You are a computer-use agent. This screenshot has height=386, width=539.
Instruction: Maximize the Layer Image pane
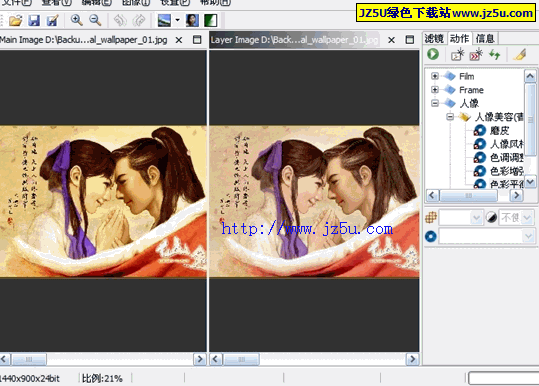409,40
